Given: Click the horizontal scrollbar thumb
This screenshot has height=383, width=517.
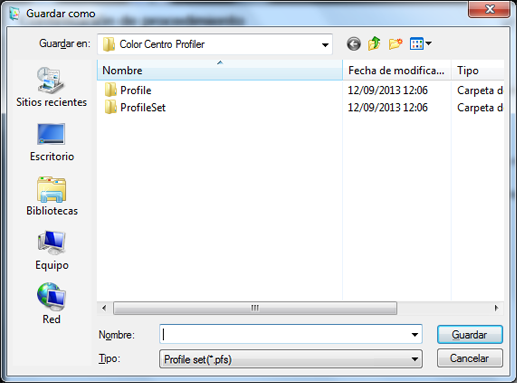Looking at the screenshot, I should (255, 308).
